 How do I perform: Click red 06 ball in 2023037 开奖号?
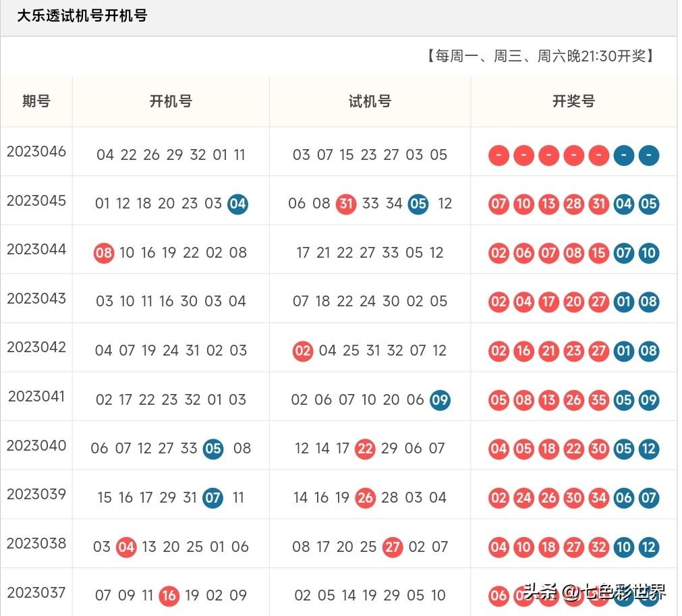[499, 596]
